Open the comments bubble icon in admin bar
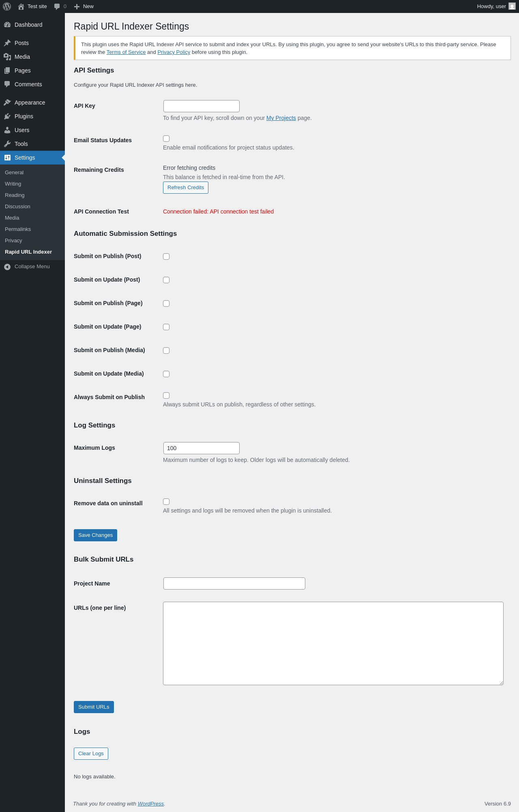 point(57,6)
